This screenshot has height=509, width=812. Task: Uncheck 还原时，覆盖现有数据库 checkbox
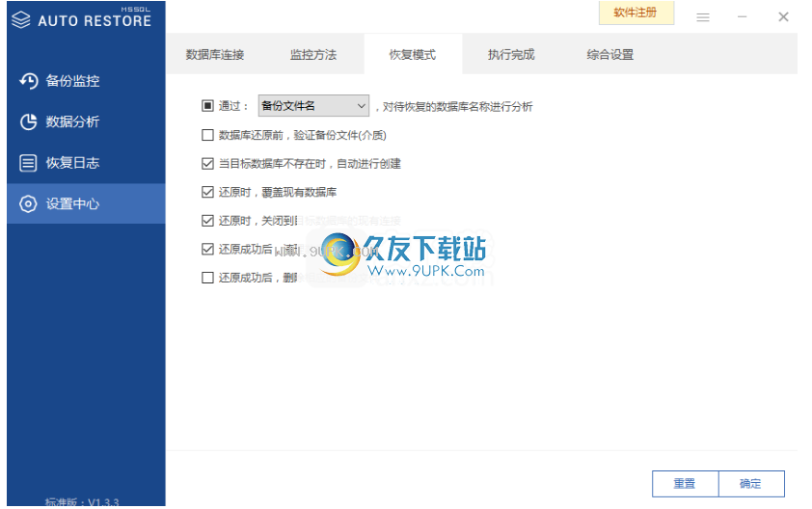[207, 192]
